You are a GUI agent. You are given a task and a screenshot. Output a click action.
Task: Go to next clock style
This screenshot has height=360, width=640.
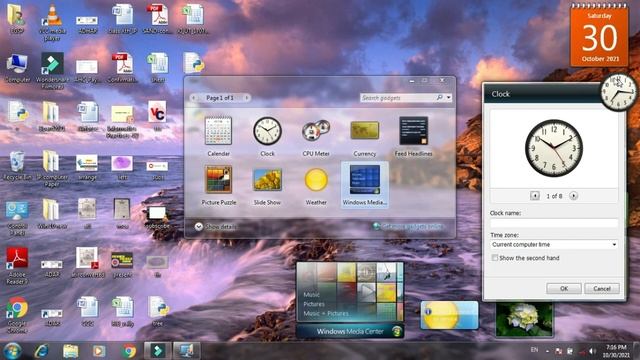click(573, 196)
